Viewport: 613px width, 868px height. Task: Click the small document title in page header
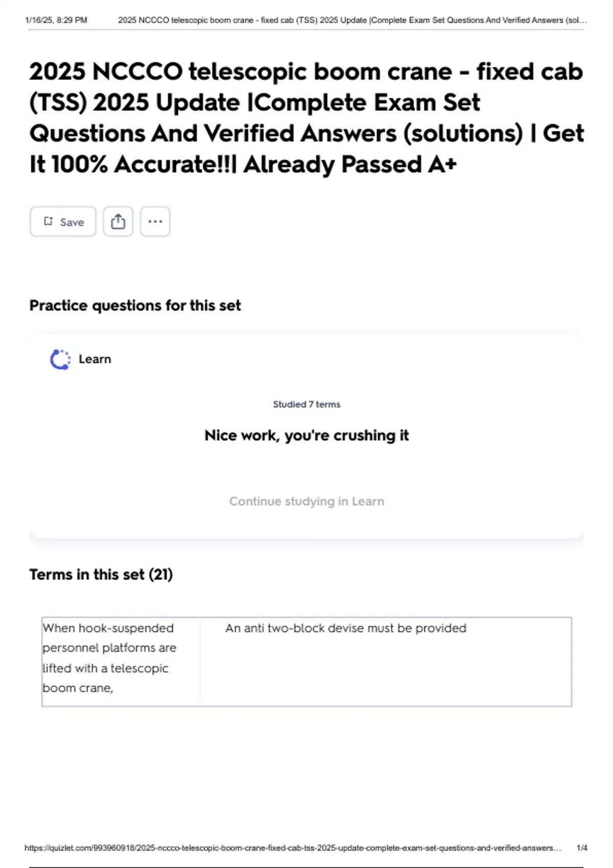pos(352,20)
